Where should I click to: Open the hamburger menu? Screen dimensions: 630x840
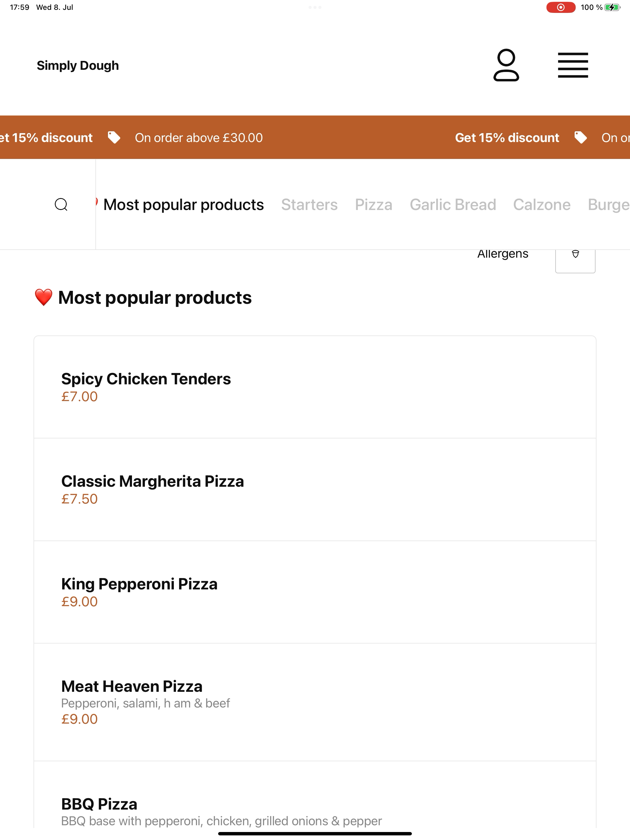click(573, 65)
